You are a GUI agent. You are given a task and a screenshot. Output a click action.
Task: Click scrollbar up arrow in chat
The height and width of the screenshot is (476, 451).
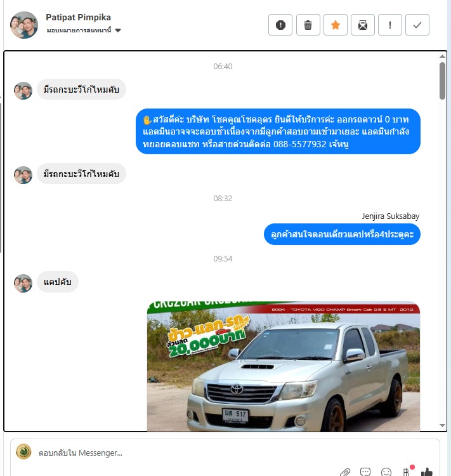tap(442, 56)
